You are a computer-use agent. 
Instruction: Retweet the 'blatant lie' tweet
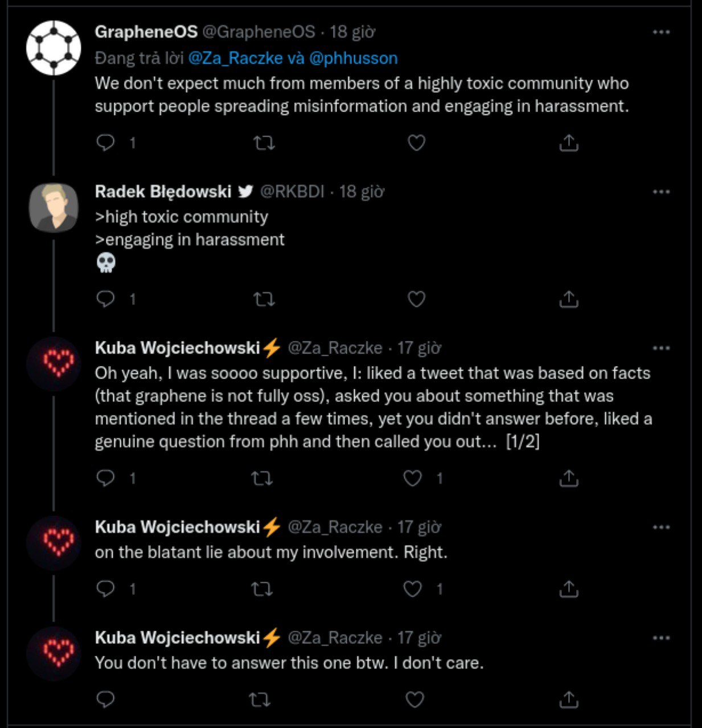click(262, 589)
